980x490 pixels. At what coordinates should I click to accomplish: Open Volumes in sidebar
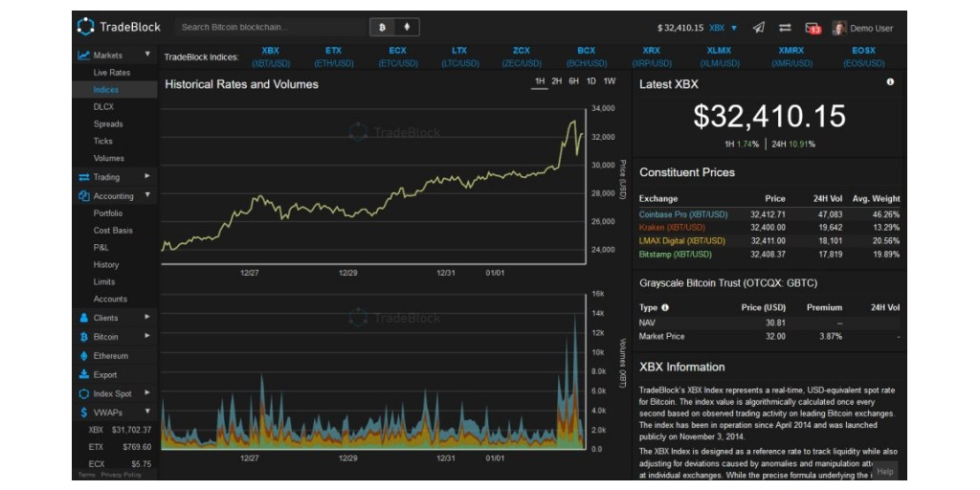click(x=109, y=158)
